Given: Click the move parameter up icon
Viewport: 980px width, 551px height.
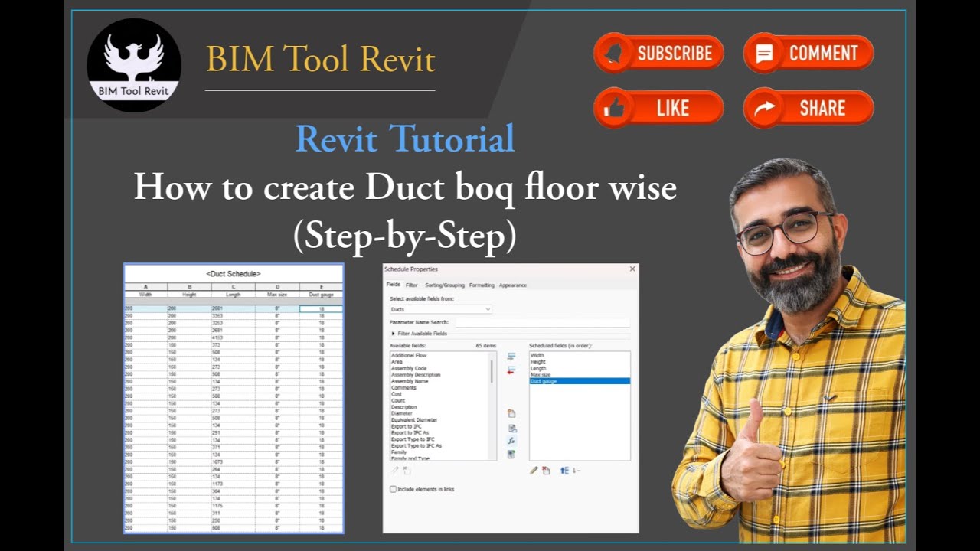Looking at the screenshot, I should coord(564,470).
